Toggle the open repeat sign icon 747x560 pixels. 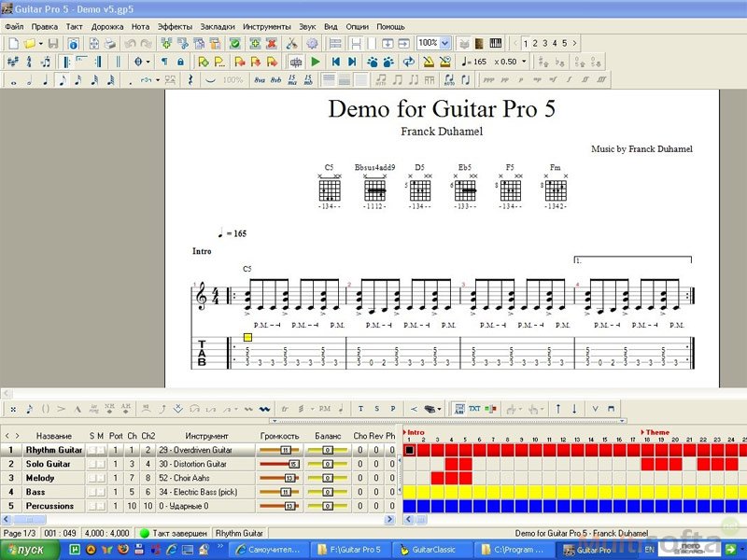coord(66,62)
